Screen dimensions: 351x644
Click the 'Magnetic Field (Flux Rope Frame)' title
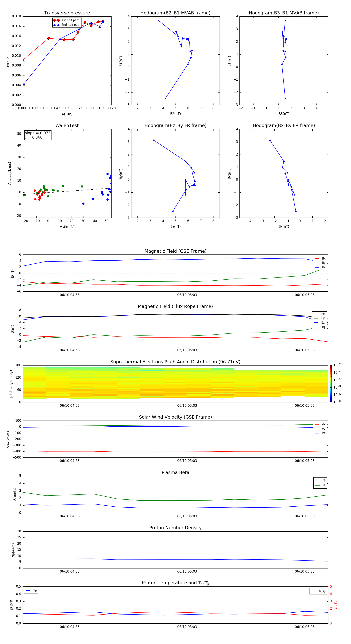click(x=175, y=307)
